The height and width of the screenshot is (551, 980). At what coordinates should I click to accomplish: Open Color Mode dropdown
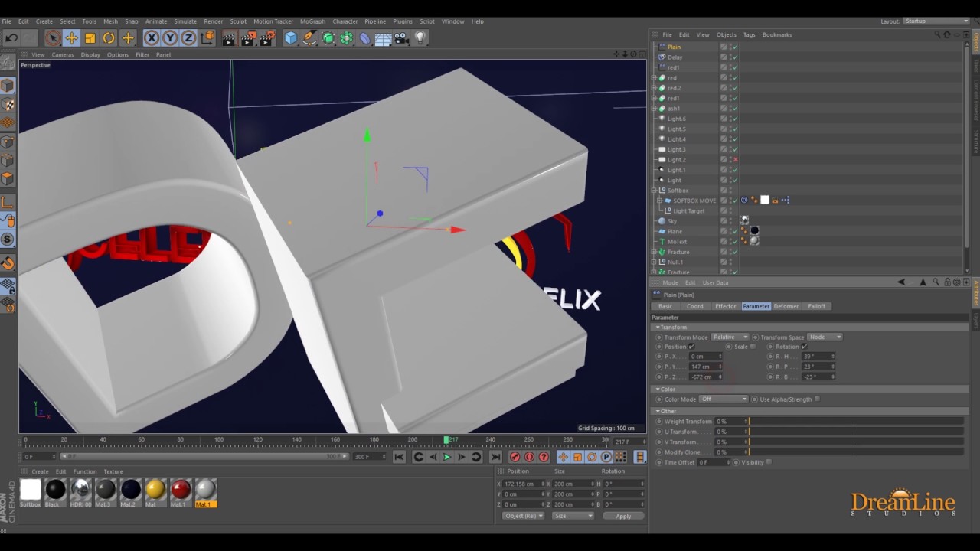point(724,399)
